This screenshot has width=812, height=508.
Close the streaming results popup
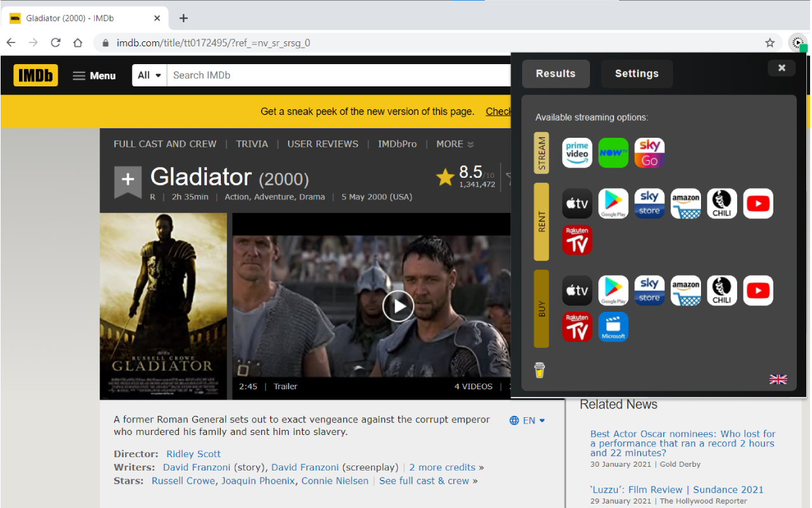click(x=782, y=68)
